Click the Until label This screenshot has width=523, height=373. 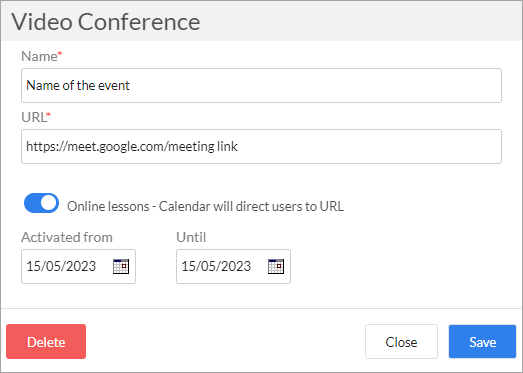[x=191, y=237]
